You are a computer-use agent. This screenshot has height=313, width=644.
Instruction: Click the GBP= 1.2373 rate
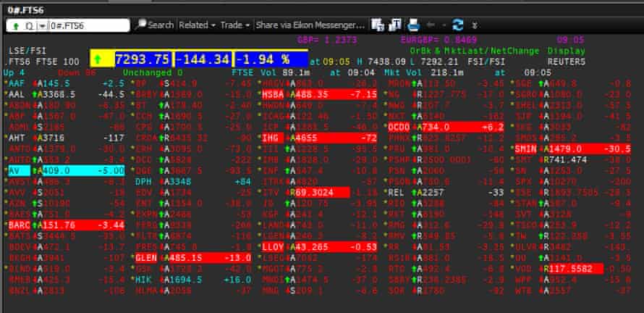[327, 40]
